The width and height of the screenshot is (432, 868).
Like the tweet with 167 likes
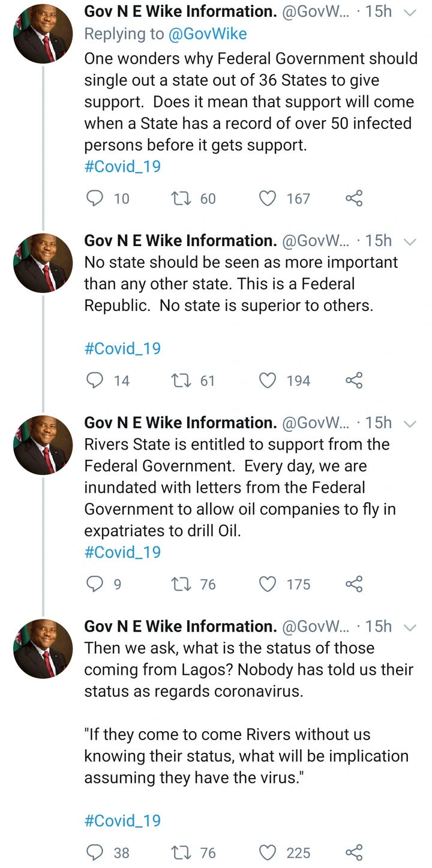click(x=267, y=199)
